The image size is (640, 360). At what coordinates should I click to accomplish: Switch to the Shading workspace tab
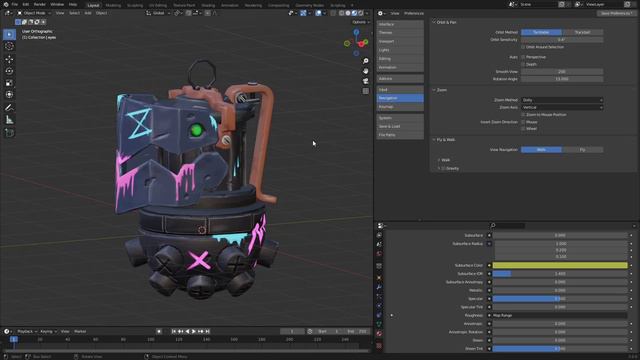(208, 5)
